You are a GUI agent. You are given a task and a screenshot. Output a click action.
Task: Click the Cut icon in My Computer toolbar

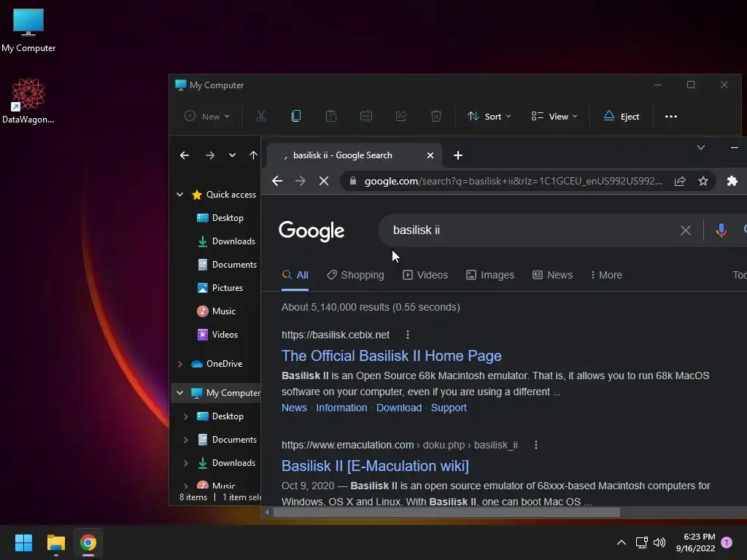[261, 116]
